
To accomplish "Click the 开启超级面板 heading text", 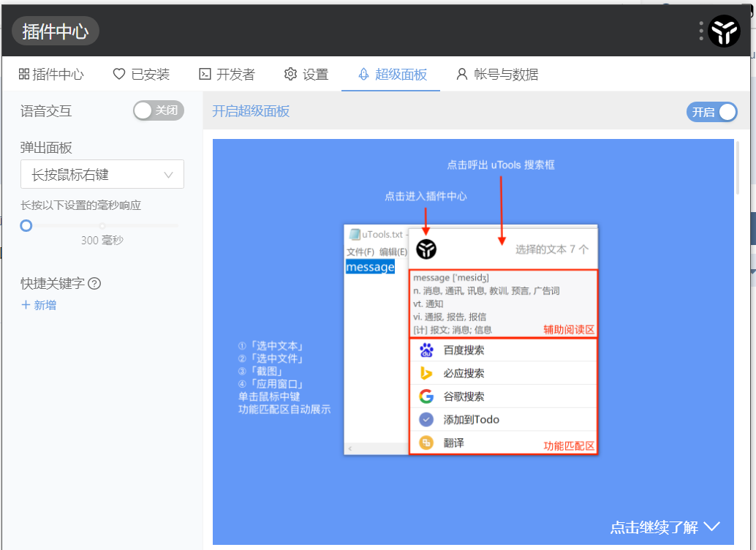I will [x=251, y=111].
